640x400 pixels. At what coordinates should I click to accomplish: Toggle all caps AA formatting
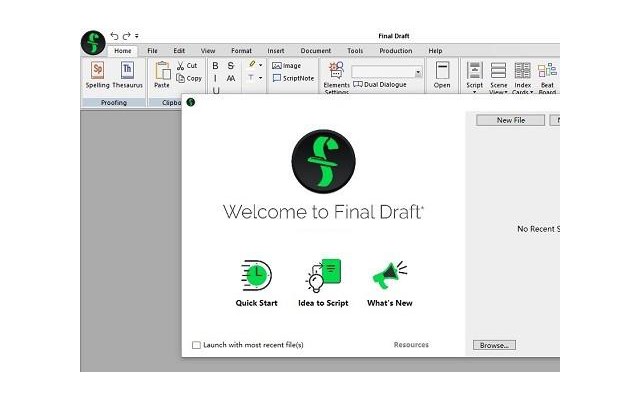click(x=231, y=78)
